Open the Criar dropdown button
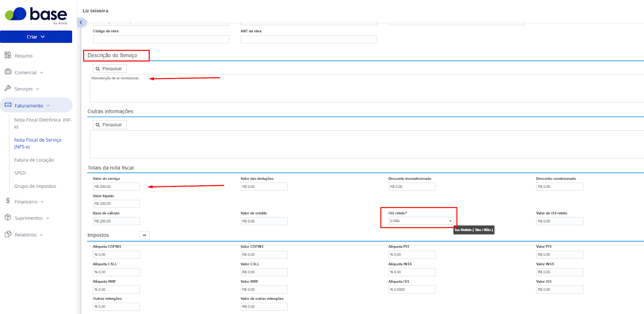 coord(36,37)
